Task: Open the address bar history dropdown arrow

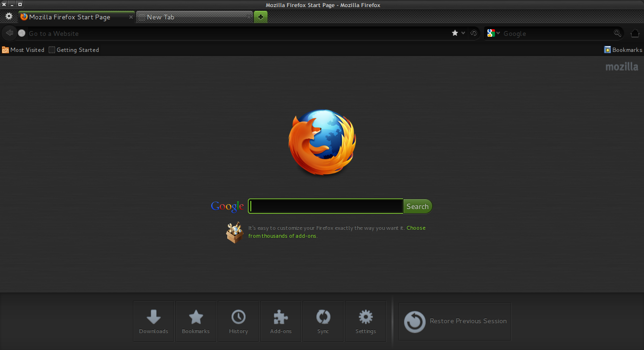Action: point(463,33)
